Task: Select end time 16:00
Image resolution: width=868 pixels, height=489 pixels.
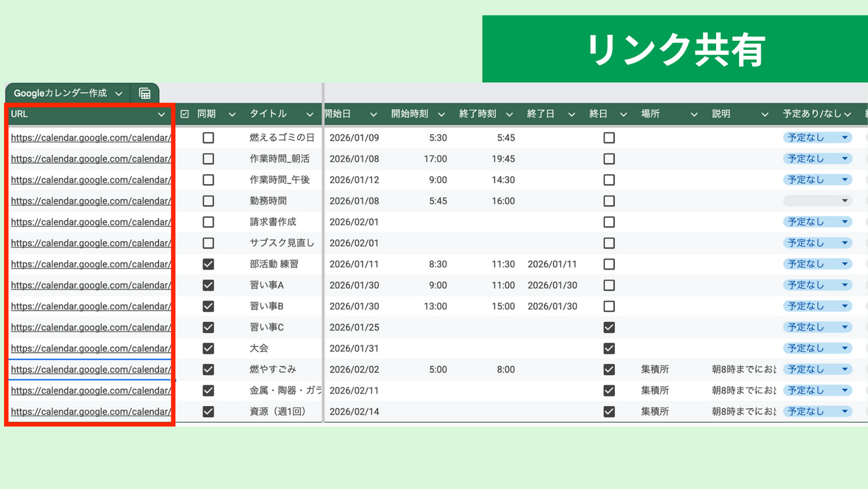Action: pyautogui.click(x=503, y=201)
